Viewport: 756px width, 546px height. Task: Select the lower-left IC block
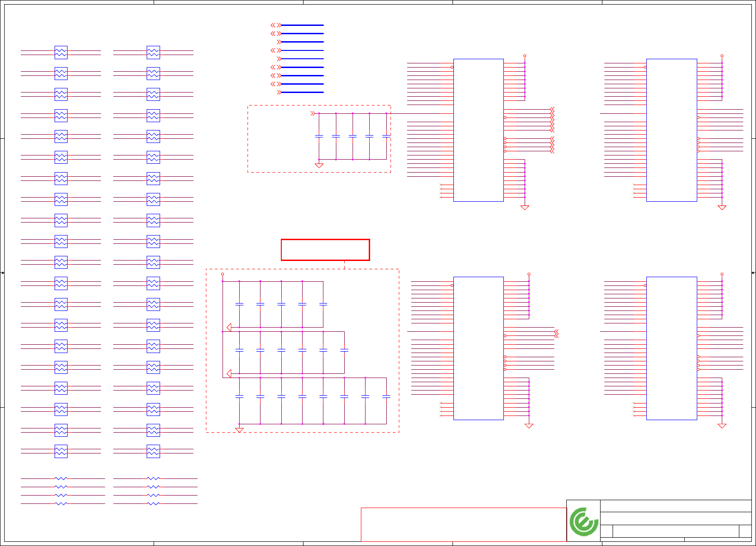point(478,348)
